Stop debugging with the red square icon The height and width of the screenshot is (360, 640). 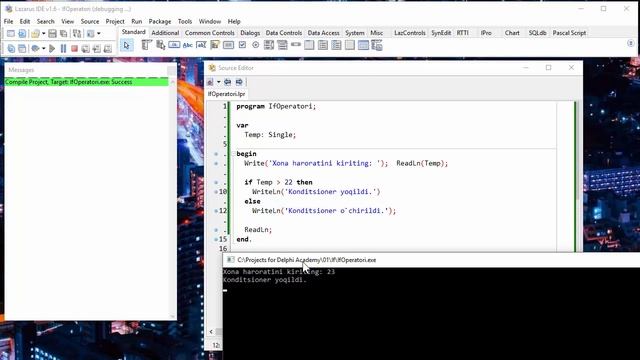[x=74, y=49]
